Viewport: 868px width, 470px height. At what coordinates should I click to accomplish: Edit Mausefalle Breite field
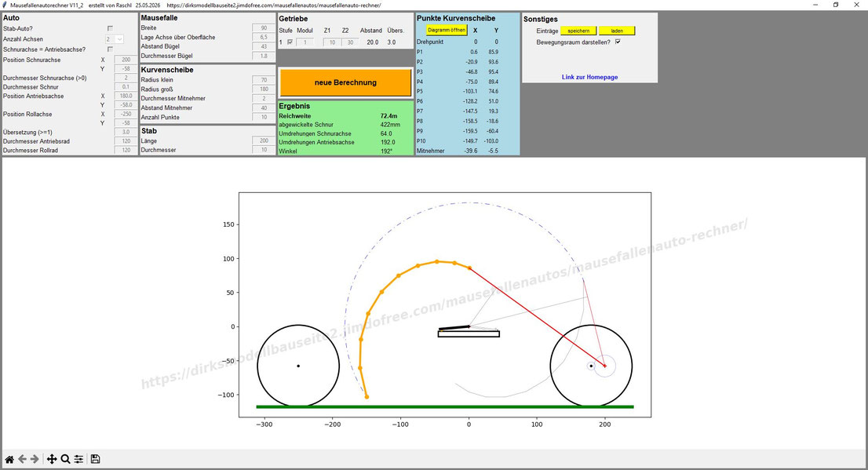(264, 27)
